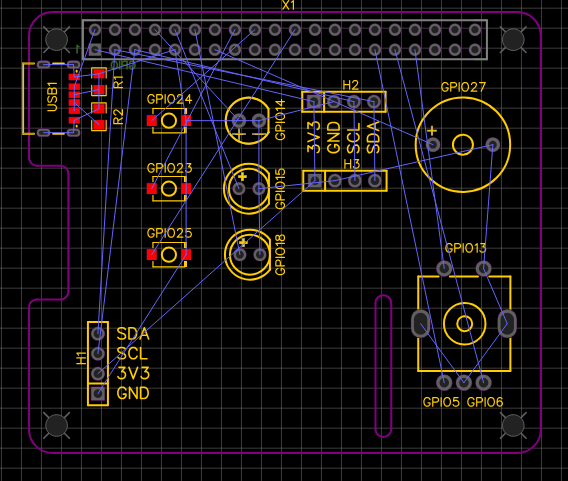This screenshot has width=568, height=481.
Task: Click the bottom-right mounting hole
Action: [x=513, y=426]
